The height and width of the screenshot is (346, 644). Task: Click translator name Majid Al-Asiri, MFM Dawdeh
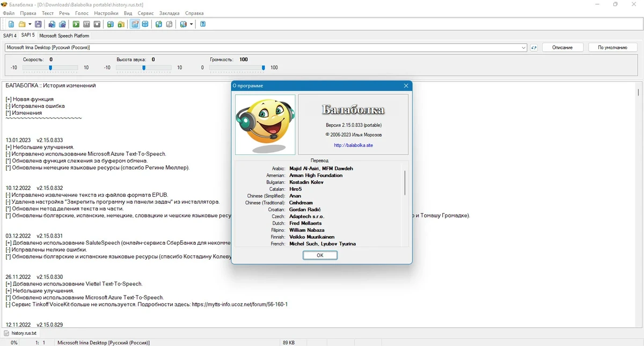pos(321,168)
